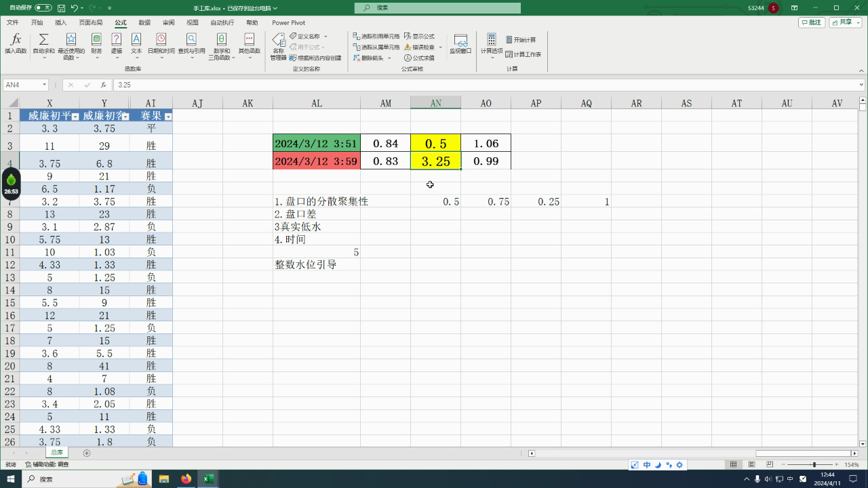868x488 pixels.
Task: Click the accessibility (辅助功能: 调查) status
Action: coord(47,464)
